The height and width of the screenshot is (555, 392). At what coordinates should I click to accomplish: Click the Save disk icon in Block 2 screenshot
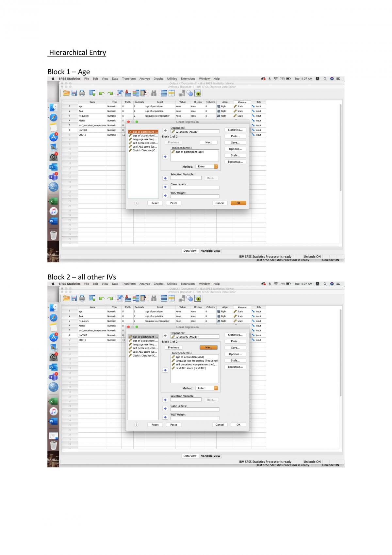(74, 298)
